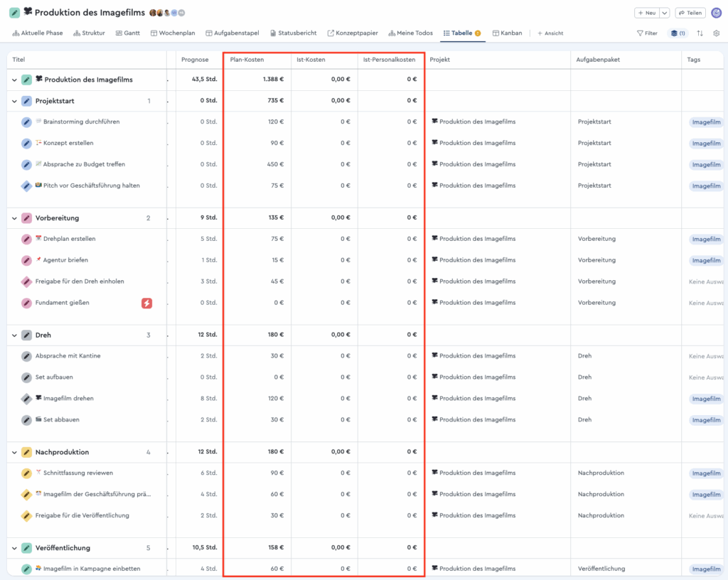The image size is (728, 580).
Task: Click the Ist-Personalkosten column header
Action: [x=391, y=60]
